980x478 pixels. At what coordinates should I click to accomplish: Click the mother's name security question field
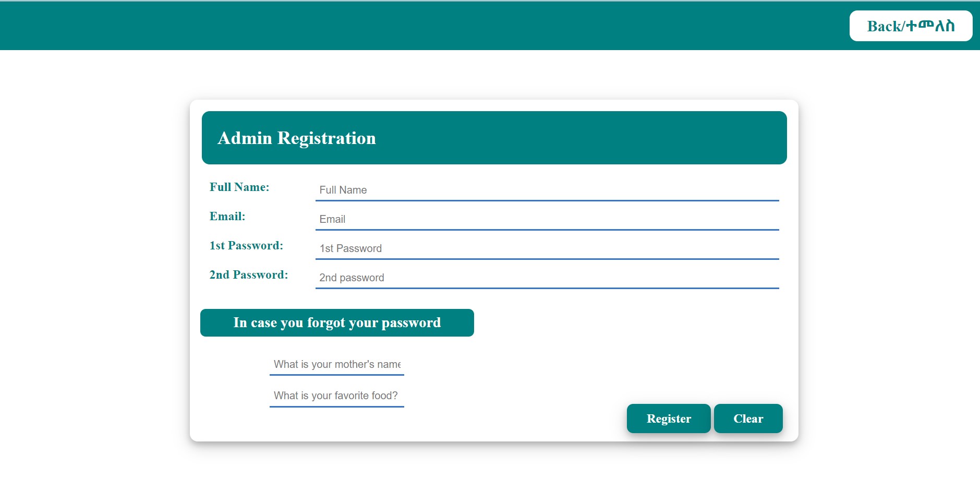pyautogui.click(x=337, y=364)
